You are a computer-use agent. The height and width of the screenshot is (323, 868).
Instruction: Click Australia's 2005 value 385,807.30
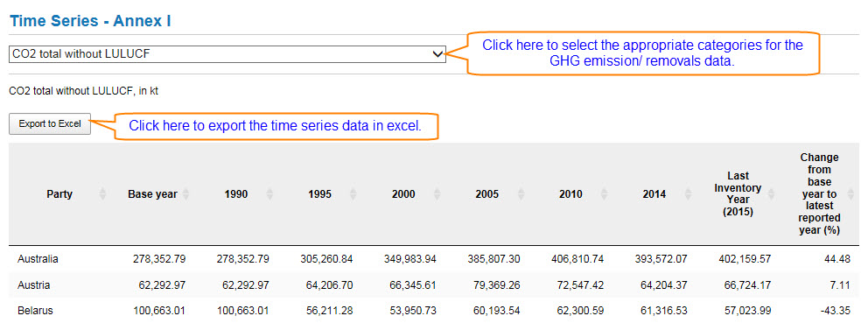[x=493, y=259]
